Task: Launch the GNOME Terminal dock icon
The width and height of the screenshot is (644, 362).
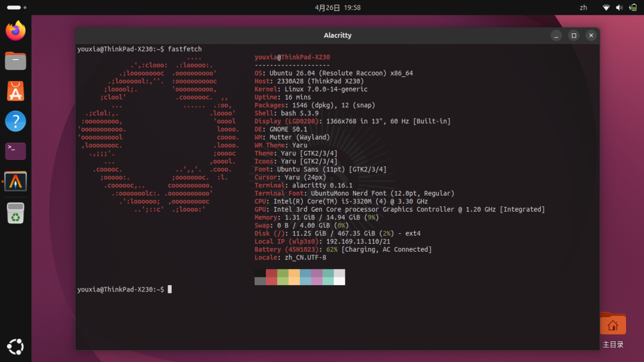Action: pyautogui.click(x=16, y=151)
